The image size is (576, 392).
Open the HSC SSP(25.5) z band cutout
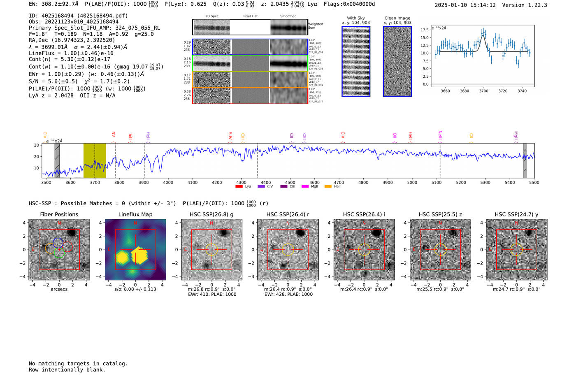pos(440,250)
